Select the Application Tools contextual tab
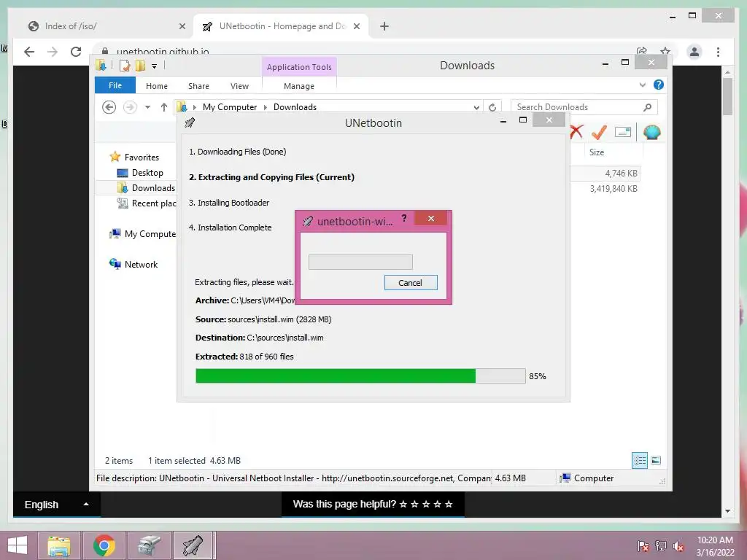This screenshot has width=747, height=560. click(x=299, y=67)
